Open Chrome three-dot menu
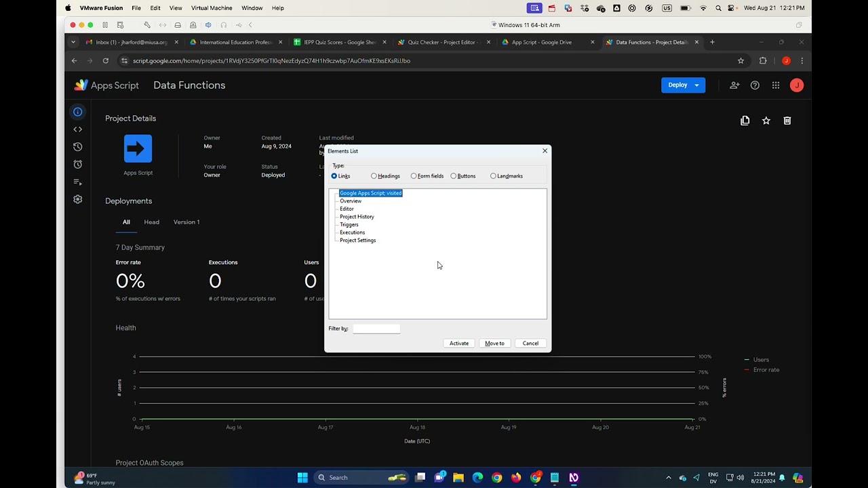 (x=802, y=61)
